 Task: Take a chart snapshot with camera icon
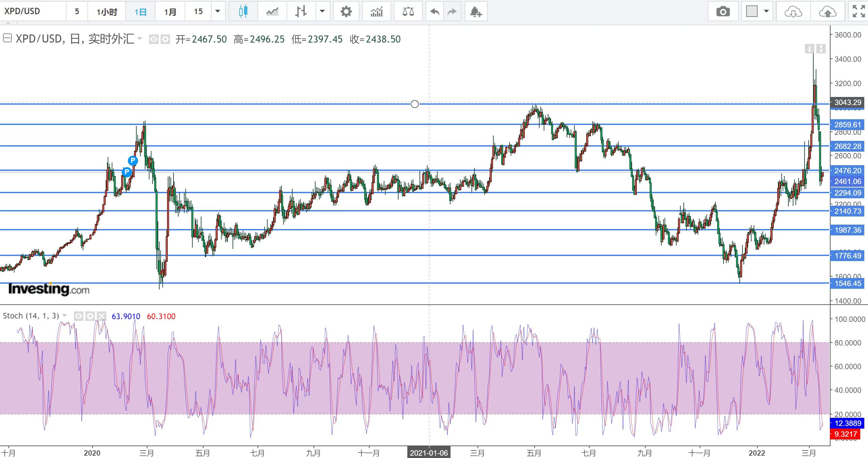[723, 11]
